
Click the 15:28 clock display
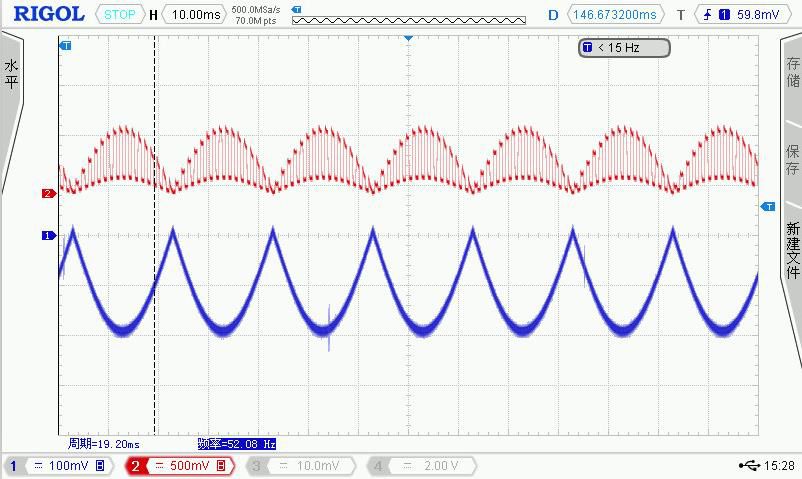coord(779,466)
